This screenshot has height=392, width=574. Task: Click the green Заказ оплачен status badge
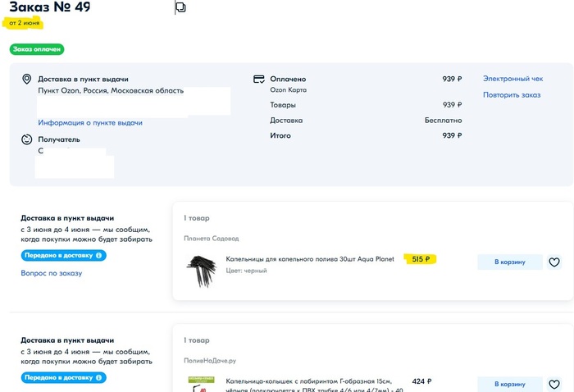[38, 49]
